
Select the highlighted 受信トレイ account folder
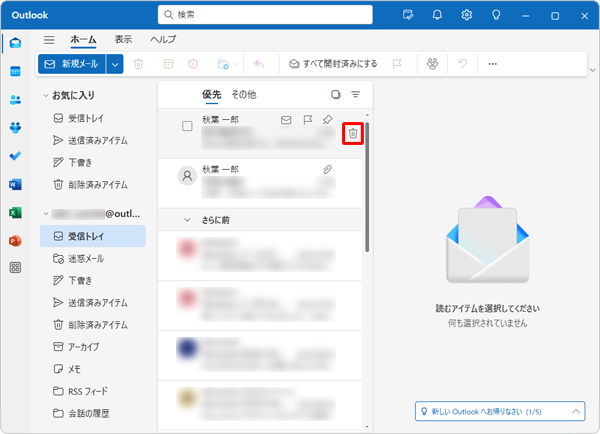point(93,236)
